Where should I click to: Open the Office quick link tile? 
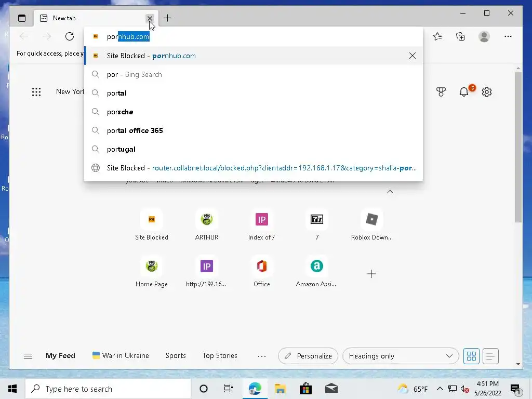(262, 271)
